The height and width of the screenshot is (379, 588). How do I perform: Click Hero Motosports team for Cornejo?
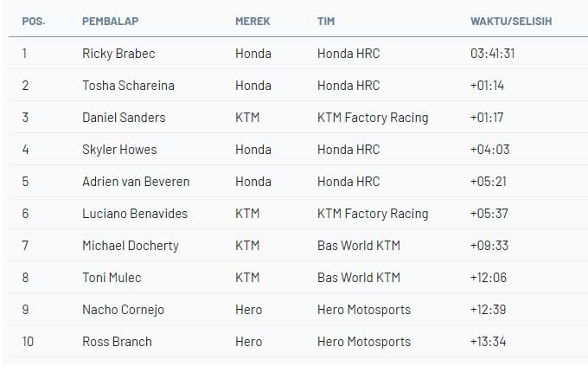point(364,310)
